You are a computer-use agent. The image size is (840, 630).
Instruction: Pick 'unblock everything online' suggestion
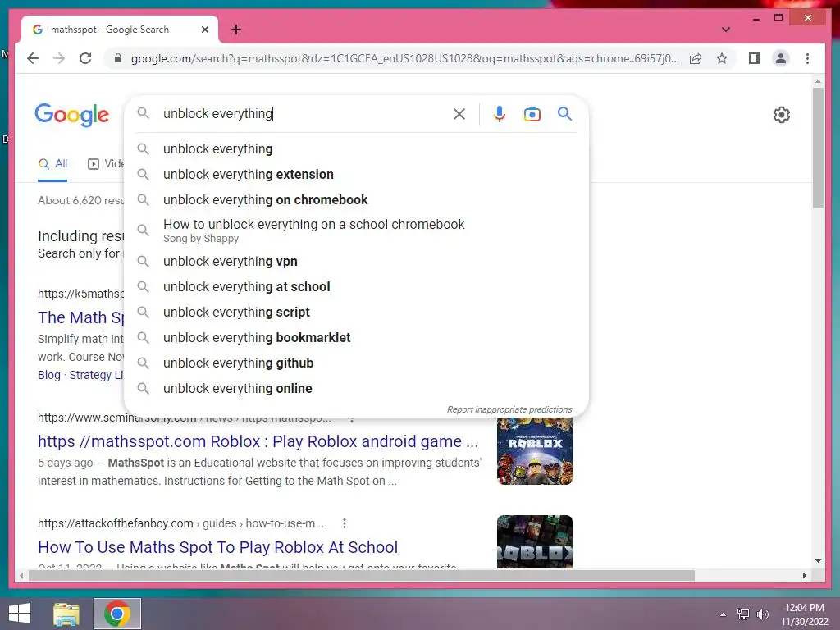pos(356,388)
